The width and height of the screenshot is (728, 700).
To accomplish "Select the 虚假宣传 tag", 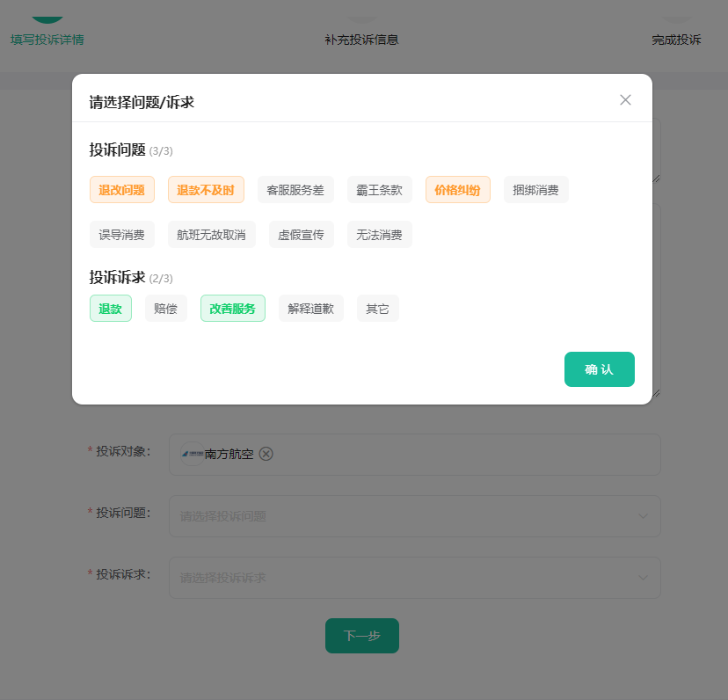I will [x=301, y=235].
